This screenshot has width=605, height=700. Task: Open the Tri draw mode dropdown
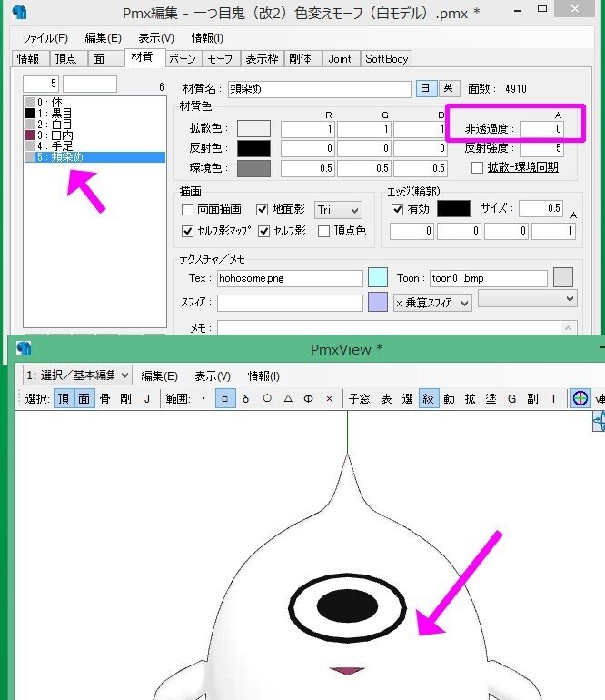[x=338, y=210]
